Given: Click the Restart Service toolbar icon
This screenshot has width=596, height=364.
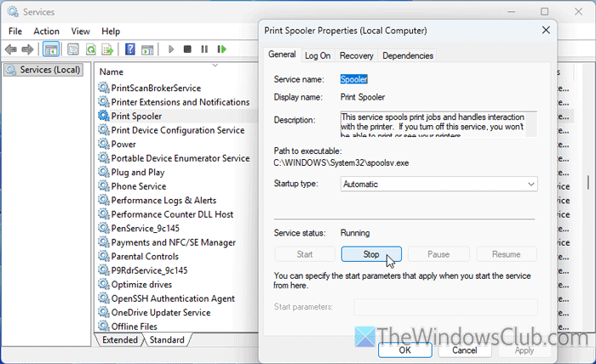Looking at the screenshot, I should pyautogui.click(x=221, y=49).
